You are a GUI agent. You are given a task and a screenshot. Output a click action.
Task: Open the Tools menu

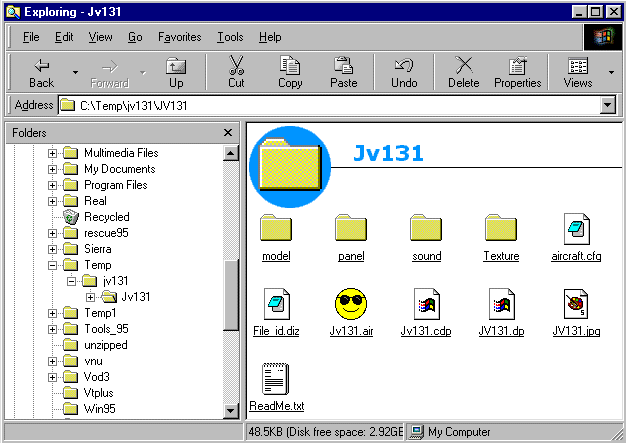(230, 37)
